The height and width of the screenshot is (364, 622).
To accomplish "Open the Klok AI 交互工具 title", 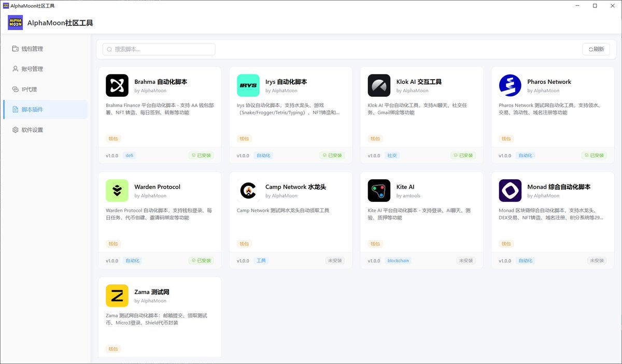I will [419, 82].
